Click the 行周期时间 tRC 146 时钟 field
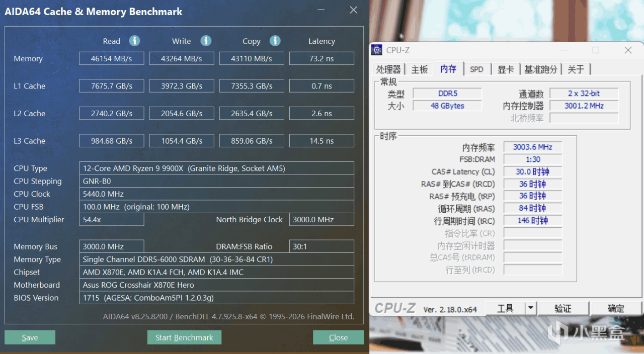The height and width of the screenshot is (354, 644). tap(533, 221)
